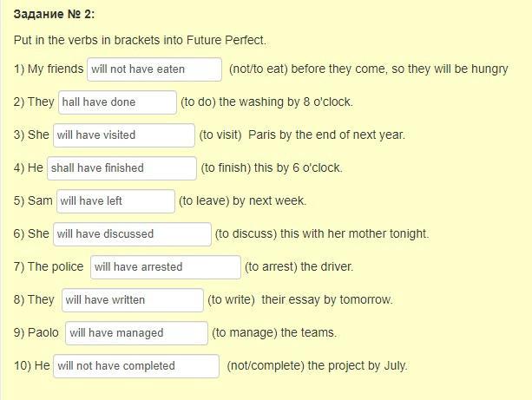Focus the 'will have arrested' input field

pyautogui.click(x=166, y=267)
